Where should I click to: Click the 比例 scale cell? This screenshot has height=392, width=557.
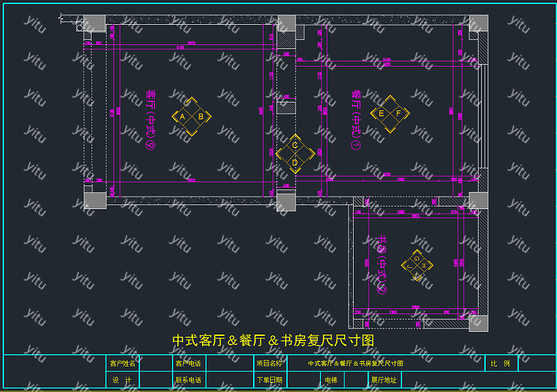point(501,363)
